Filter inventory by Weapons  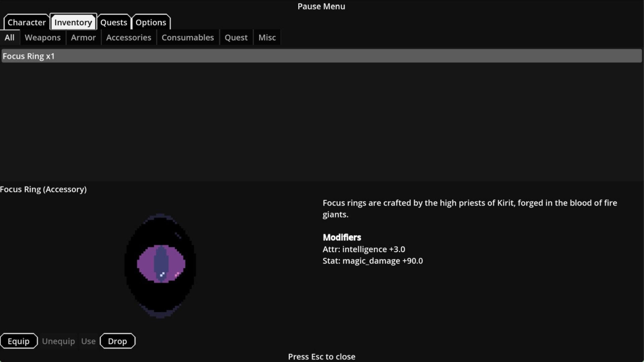coord(43,38)
